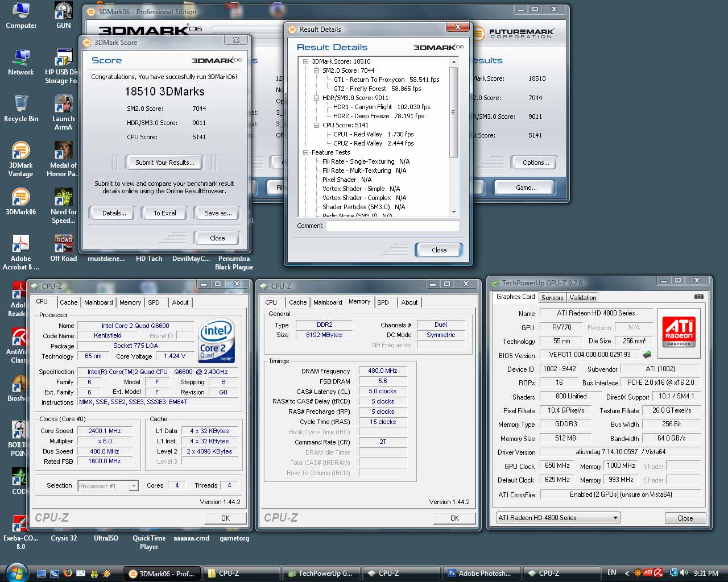Open Firefox from quick launch bar
728x582 pixels.
tap(68, 573)
